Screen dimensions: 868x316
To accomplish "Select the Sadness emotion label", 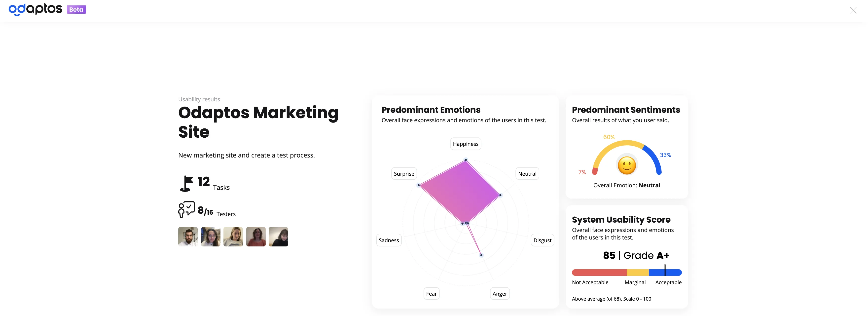I will pyautogui.click(x=389, y=240).
